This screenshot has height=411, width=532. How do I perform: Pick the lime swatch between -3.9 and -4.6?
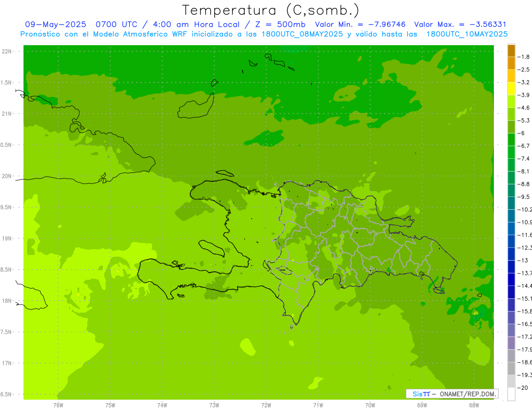(x=511, y=101)
